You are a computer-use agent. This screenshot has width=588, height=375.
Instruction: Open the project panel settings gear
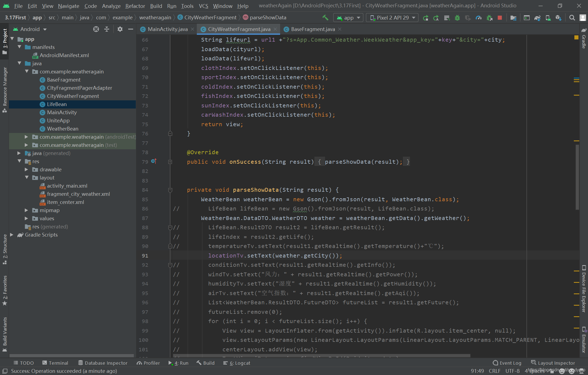coord(120,29)
